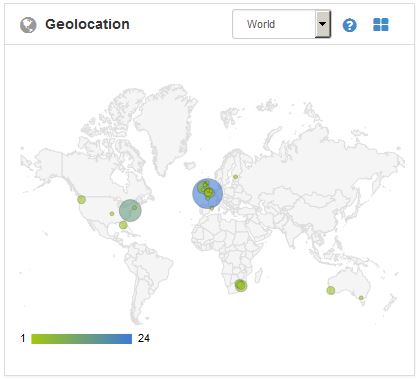
Task: Click the green bubble in western Australia
Action: [x=330, y=290]
